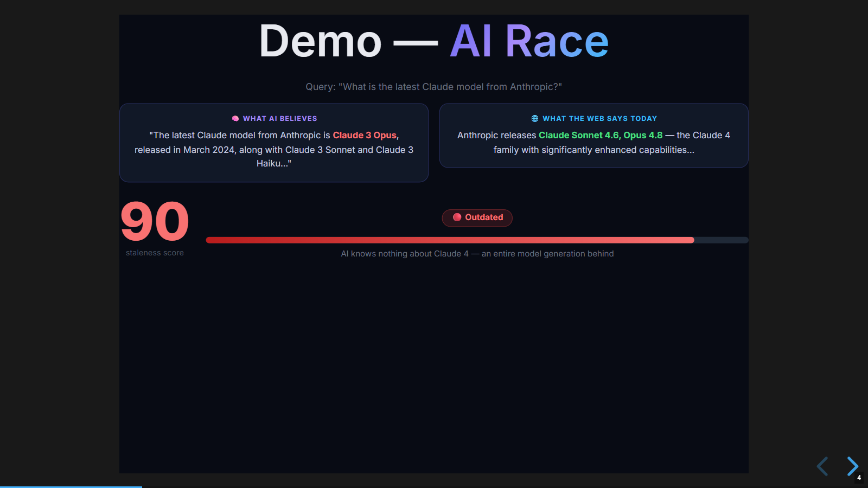Click the red dot in the Outdated badge
Screen dimensions: 868x488
click(x=457, y=217)
